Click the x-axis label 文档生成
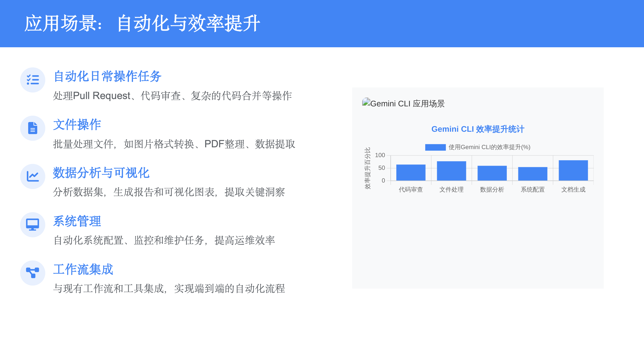This screenshot has width=644, height=362. (x=573, y=190)
